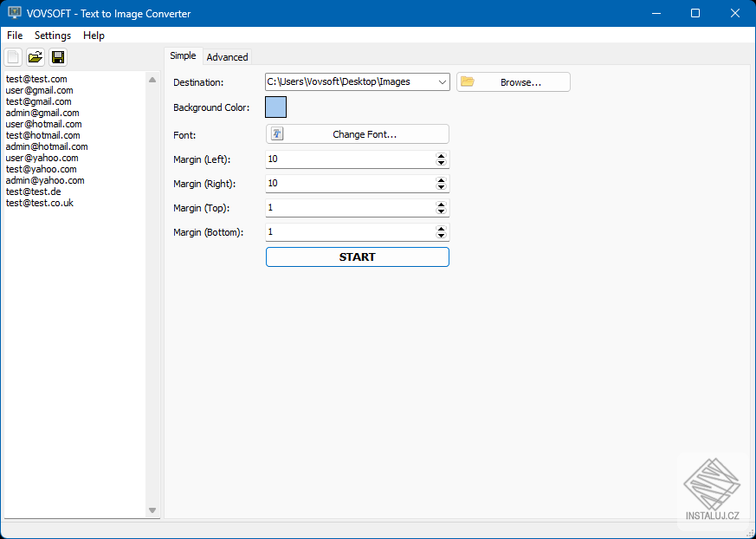Open a text file via folder icon
The width and height of the screenshot is (756, 539).
(36, 57)
